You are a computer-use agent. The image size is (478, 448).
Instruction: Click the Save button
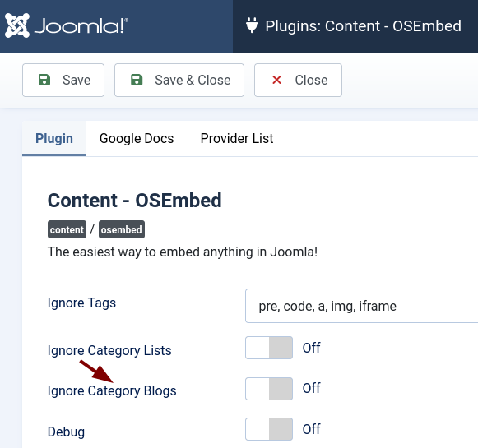point(63,80)
